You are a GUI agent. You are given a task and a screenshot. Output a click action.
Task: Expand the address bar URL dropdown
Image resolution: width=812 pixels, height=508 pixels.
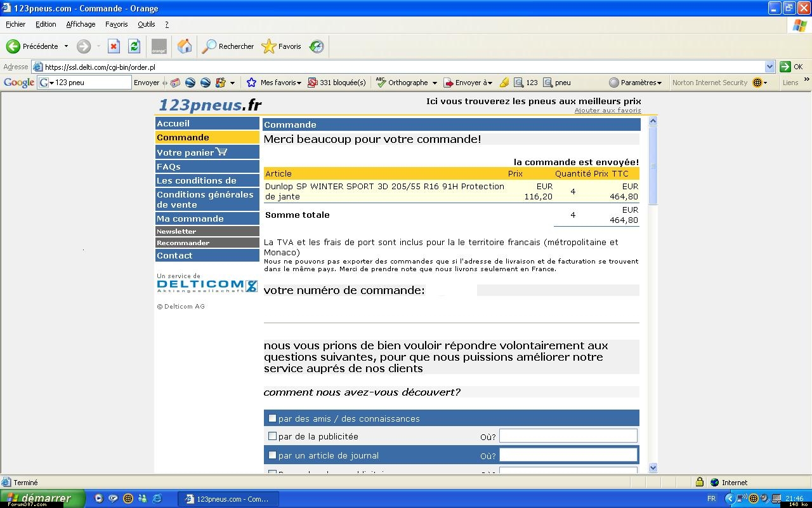(769, 67)
